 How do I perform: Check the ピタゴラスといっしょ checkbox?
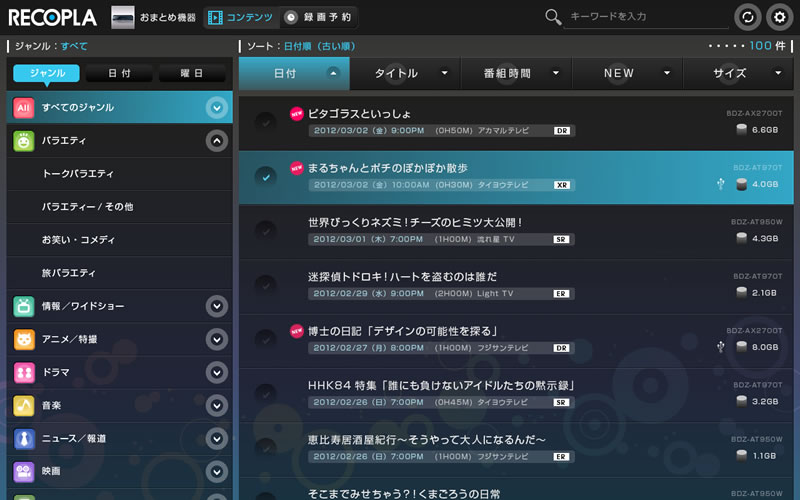(266, 122)
